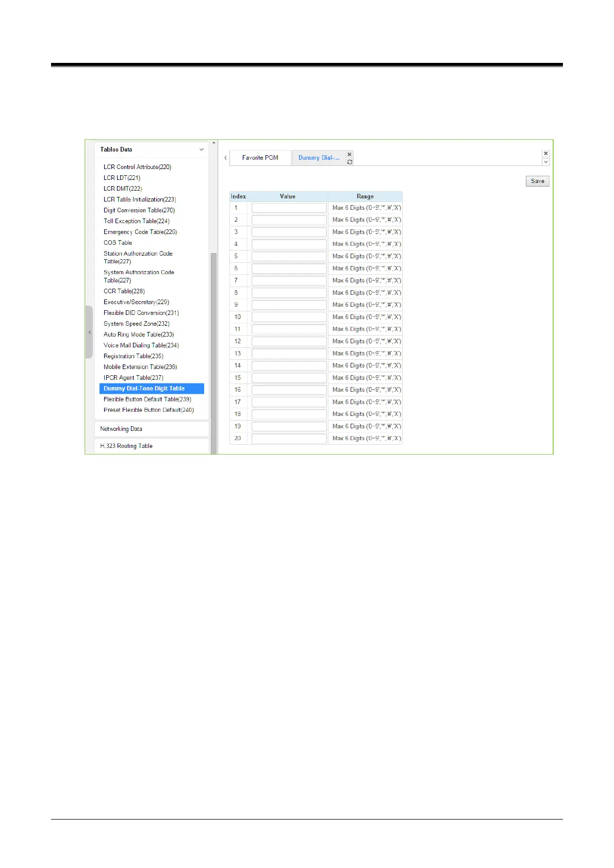Open Station Authorization Code Table(227)

click(138, 257)
